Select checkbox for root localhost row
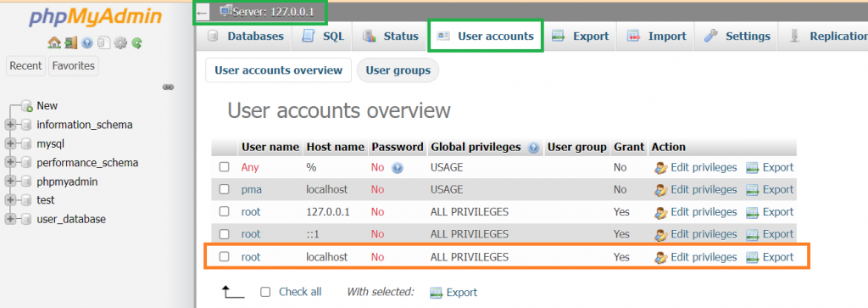Image resolution: width=868 pixels, height=308 pixels. 224,257
